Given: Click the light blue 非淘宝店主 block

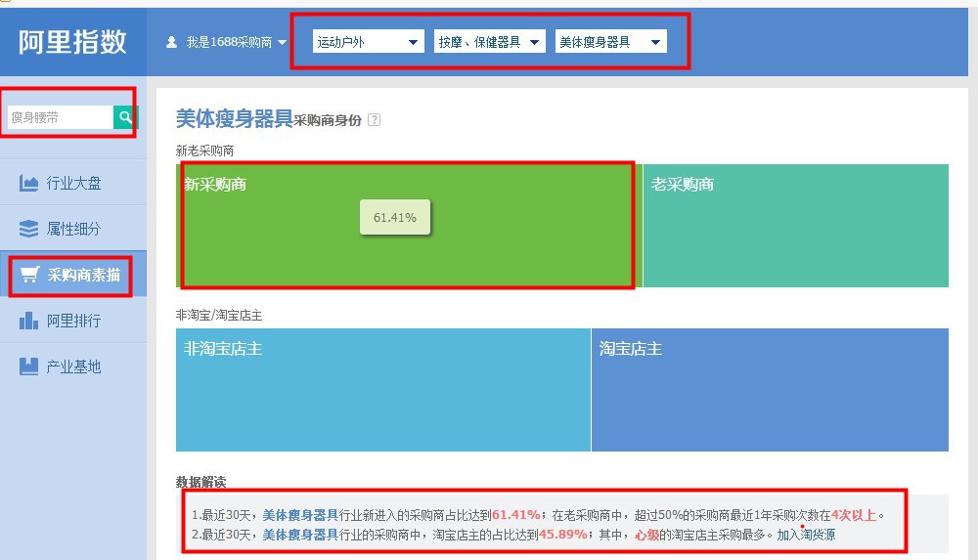Looking at the screenshot, I should (383, 390).
